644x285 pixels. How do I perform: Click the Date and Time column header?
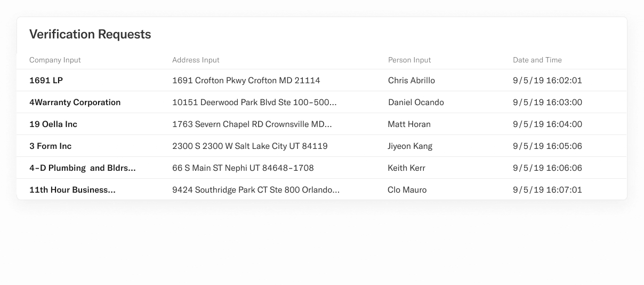(x=537, y=60)
